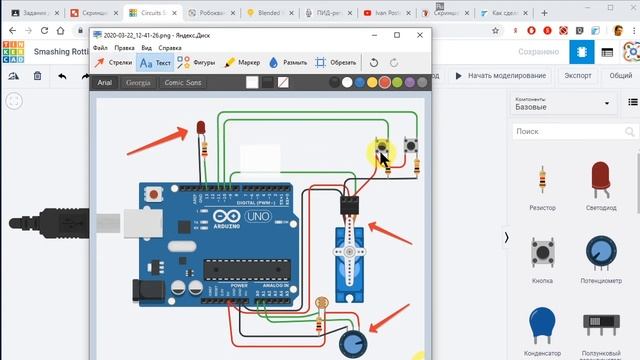The width and height of the screenshot is (640, 360).
Task: Redo edit in Yandex Disk editor
Action: pos(394,62)
